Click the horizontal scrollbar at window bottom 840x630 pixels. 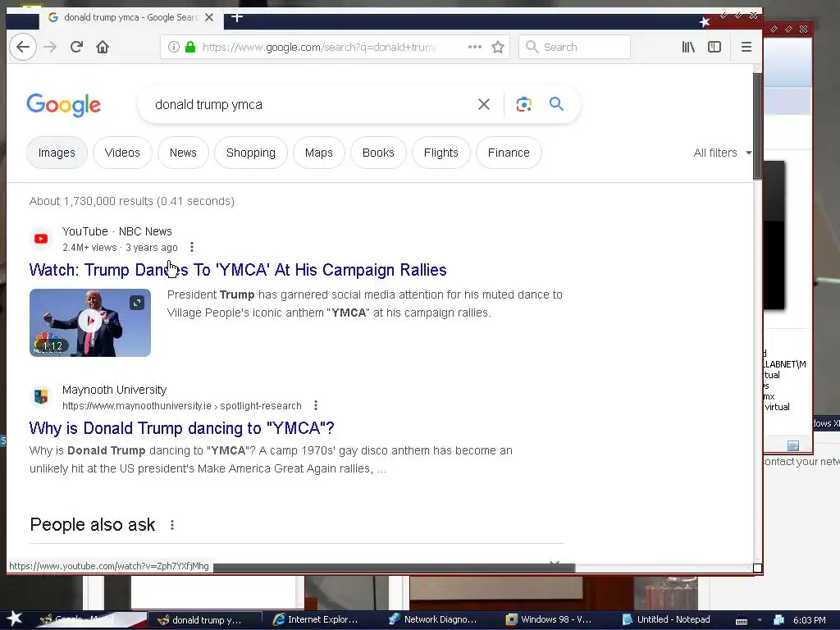click(x=394, y=568)
